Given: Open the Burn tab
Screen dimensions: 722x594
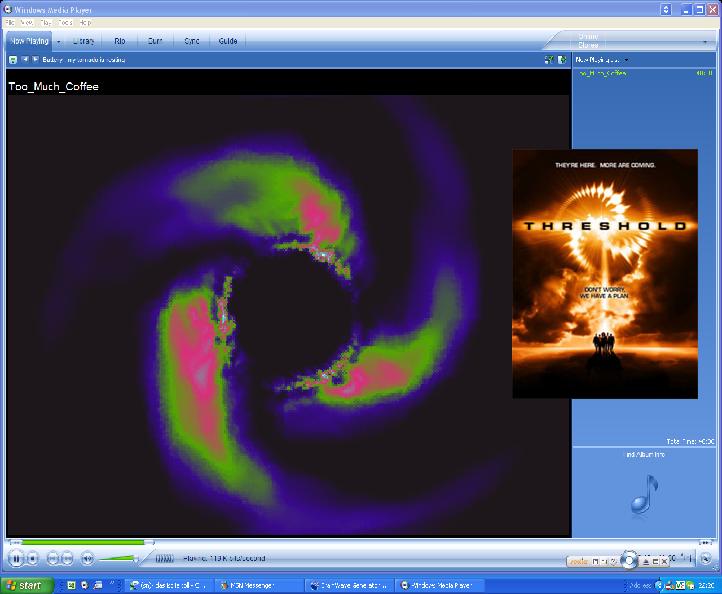Looking at the screenshot, I should (x=155, y=41).
